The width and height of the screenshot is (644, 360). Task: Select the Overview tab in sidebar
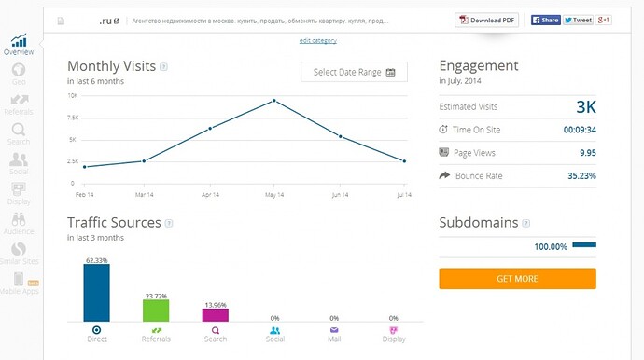click(x=19, y=45)
